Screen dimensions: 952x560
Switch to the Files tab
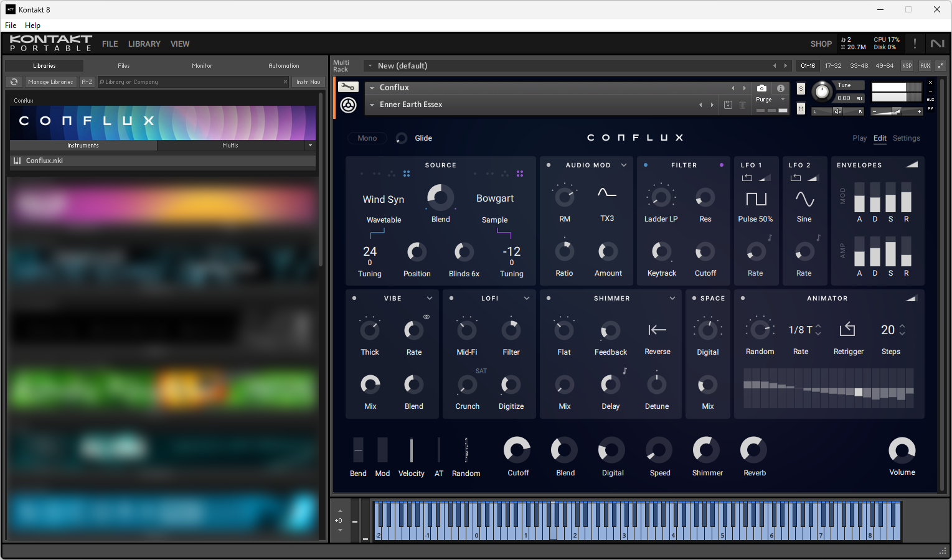124,66
